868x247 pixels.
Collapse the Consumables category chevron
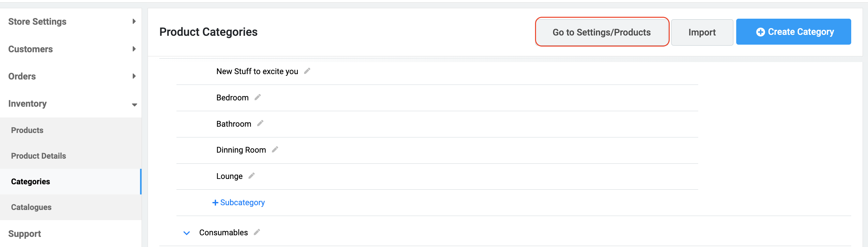(x=186, y=233)
